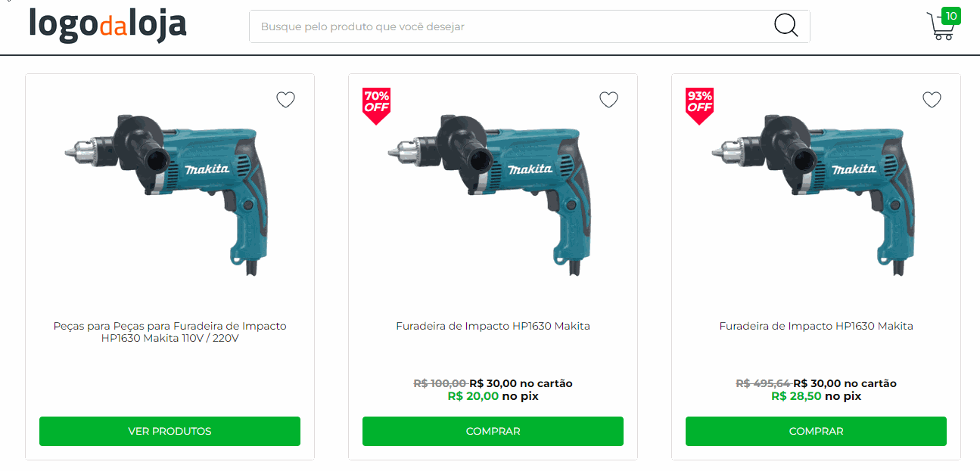Viewport: 980px width, 471px height.
Task: Toggle wishlist heart on the 70% OFF product
Action: coord(608,100)
